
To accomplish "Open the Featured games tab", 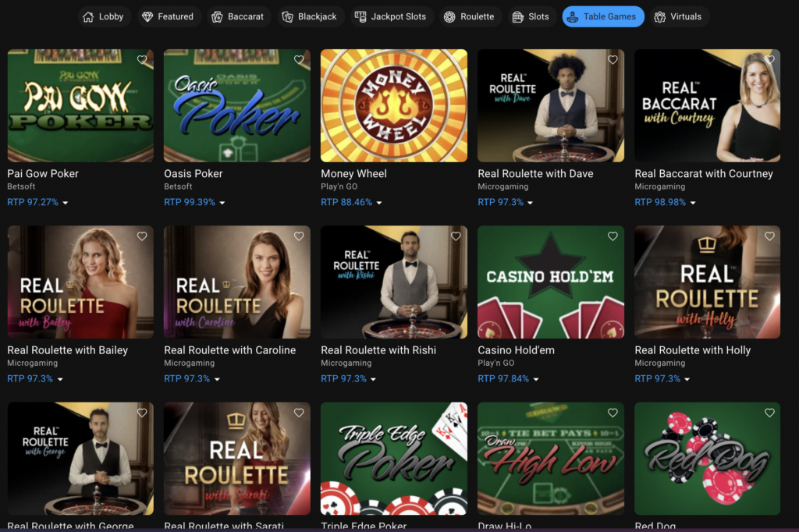I will click(169, 17).
